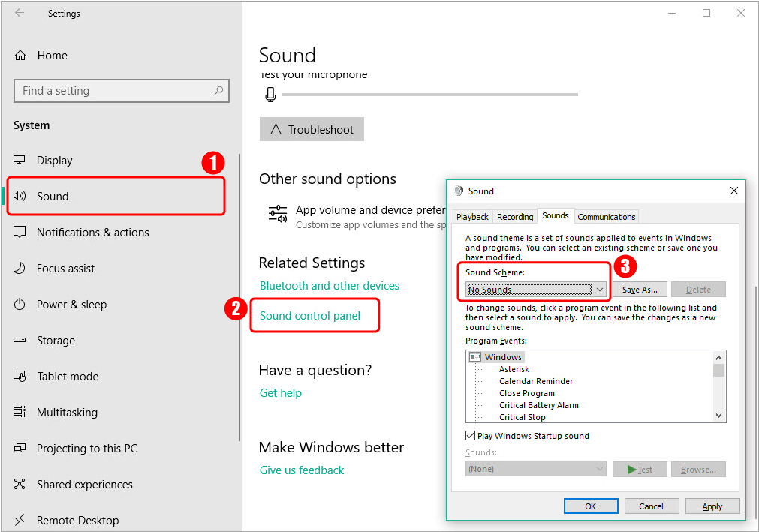Click the Windows program events group icon

[x=475, y=357]
